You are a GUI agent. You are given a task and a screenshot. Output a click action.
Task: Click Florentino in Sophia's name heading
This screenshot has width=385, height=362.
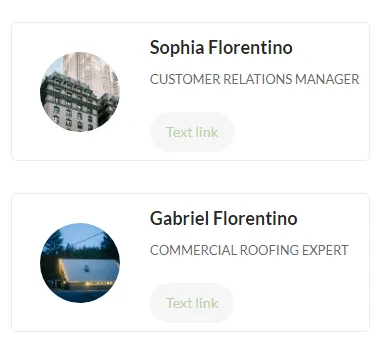point(251,47)
